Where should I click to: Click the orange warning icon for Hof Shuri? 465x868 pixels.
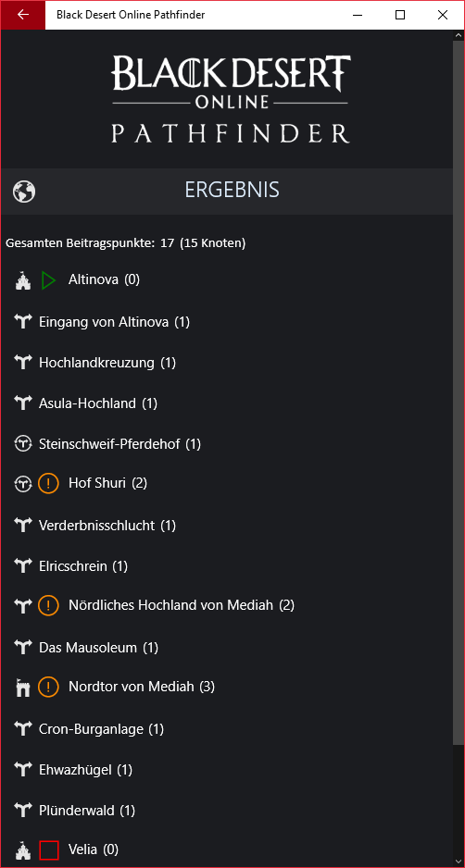[x=49, y=484]
